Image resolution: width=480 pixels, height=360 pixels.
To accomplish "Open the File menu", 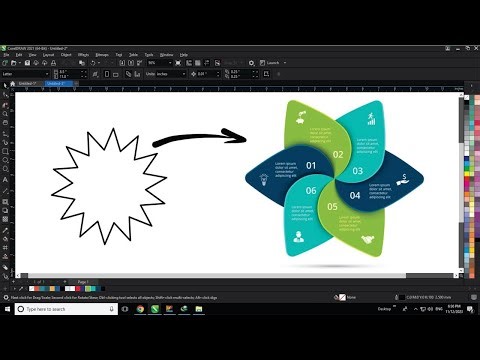I will tap(6, 55).
